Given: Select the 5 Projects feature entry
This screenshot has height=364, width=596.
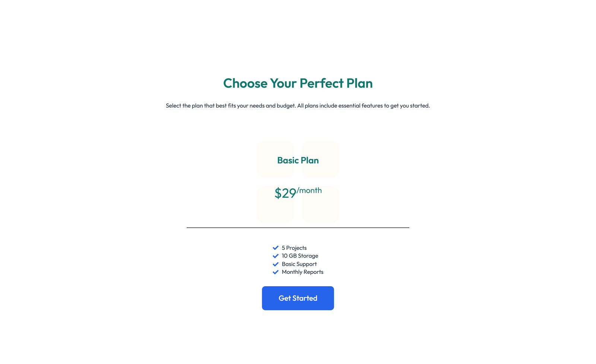Looking at the screenshot, I should 294,248.
